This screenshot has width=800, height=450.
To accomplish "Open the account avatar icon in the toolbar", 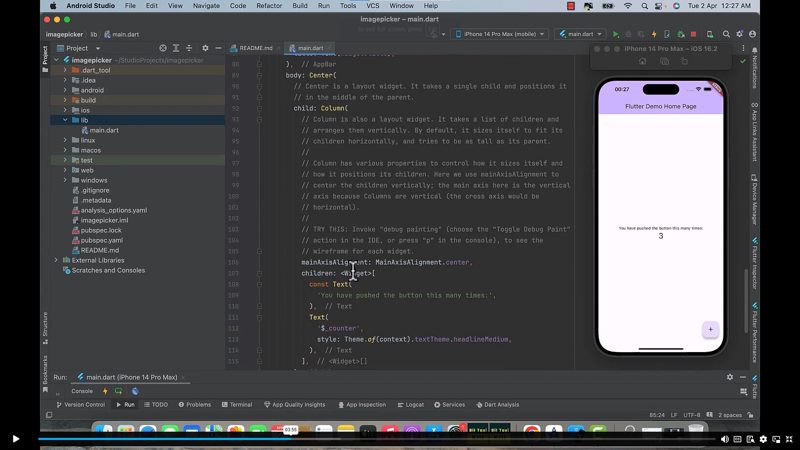I will 752,34.
